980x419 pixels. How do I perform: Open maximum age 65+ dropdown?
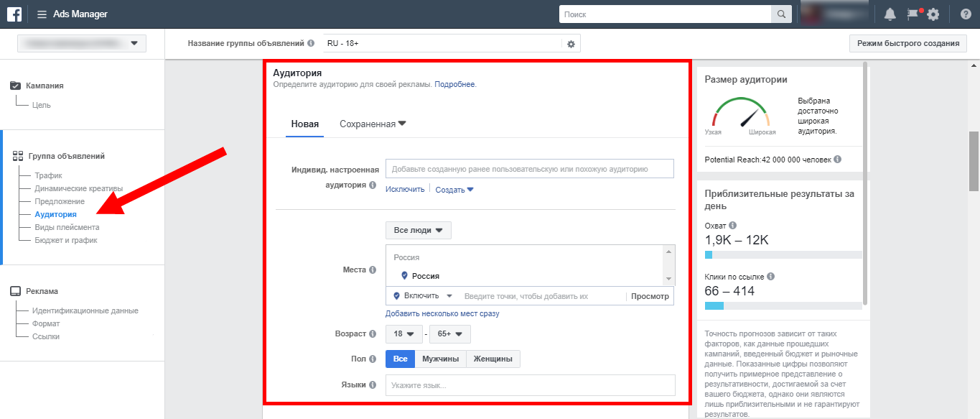coord(450,334)
